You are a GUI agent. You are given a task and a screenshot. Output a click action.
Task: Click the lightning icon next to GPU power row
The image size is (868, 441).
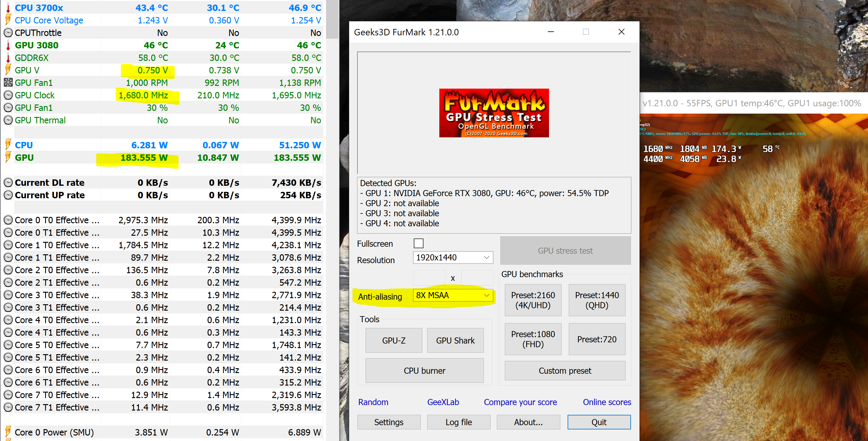[8, 157]
